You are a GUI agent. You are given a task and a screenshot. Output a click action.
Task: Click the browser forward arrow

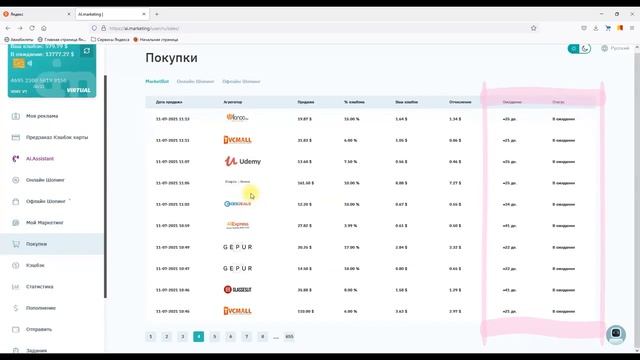pos(20,28)
